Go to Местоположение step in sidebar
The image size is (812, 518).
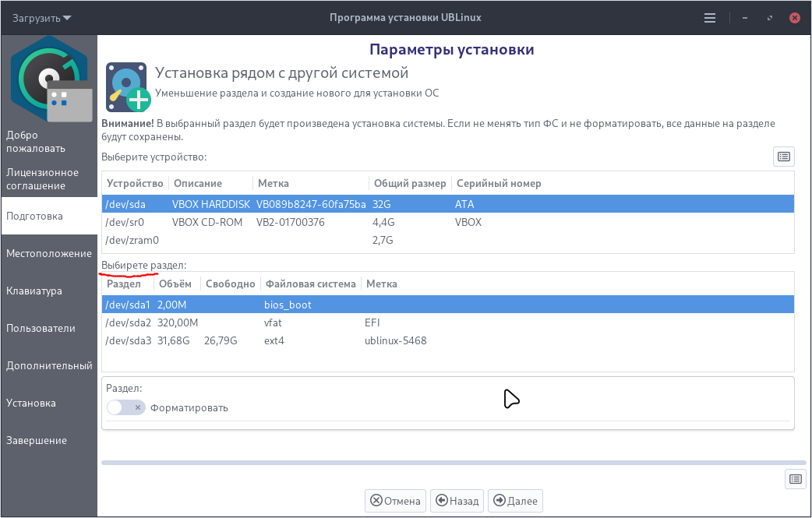(x=48, y=253)
